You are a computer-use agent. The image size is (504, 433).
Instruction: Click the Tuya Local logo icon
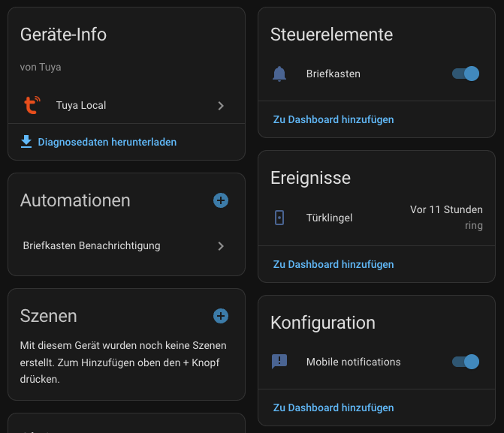point(31,106)
